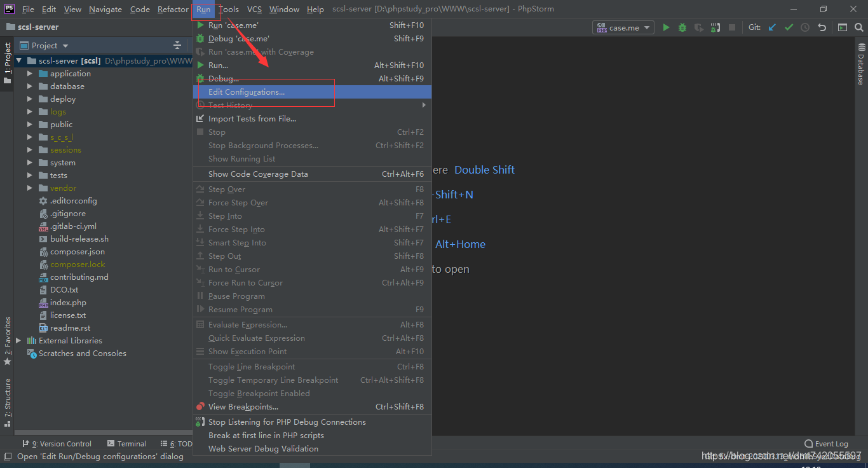The image size is (868, 468).
Task: Open the Refactor menu
Action: 173,9
